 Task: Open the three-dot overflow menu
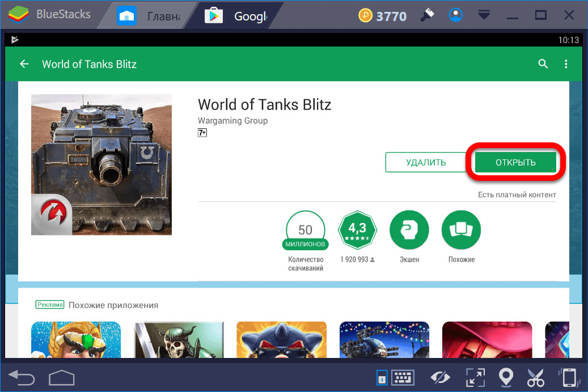(566, 64)
